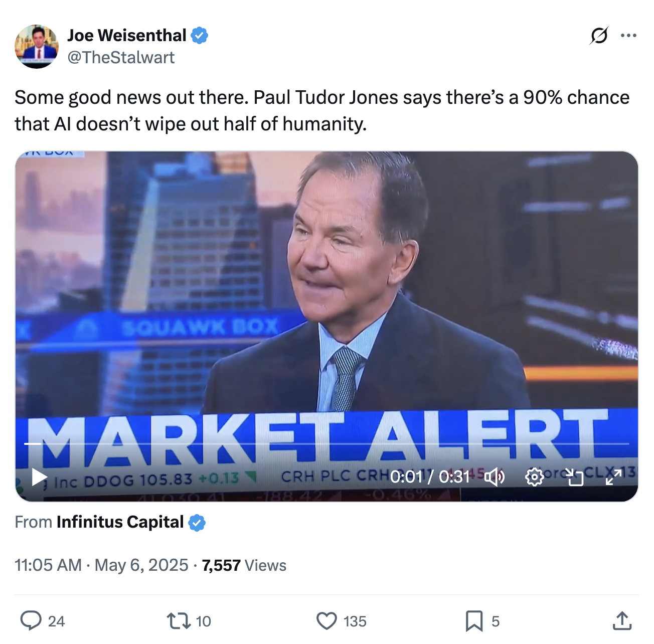
Task: Seek along the video progress bar
Action: [326, 444]
